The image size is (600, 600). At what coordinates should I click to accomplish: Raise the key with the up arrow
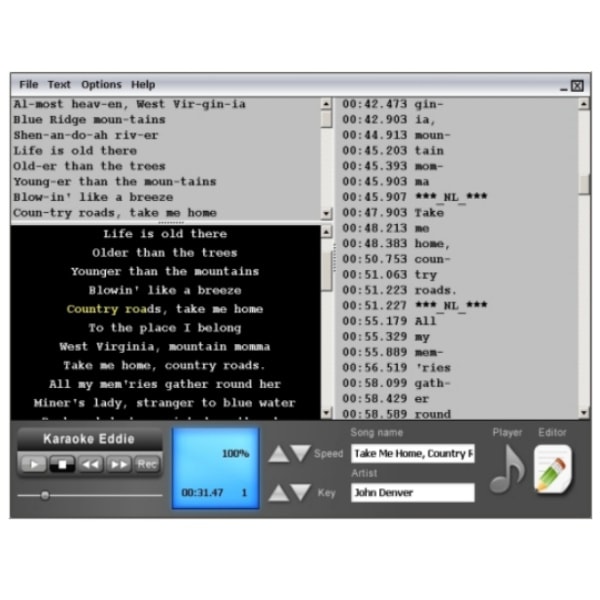[x=279, y=493]
